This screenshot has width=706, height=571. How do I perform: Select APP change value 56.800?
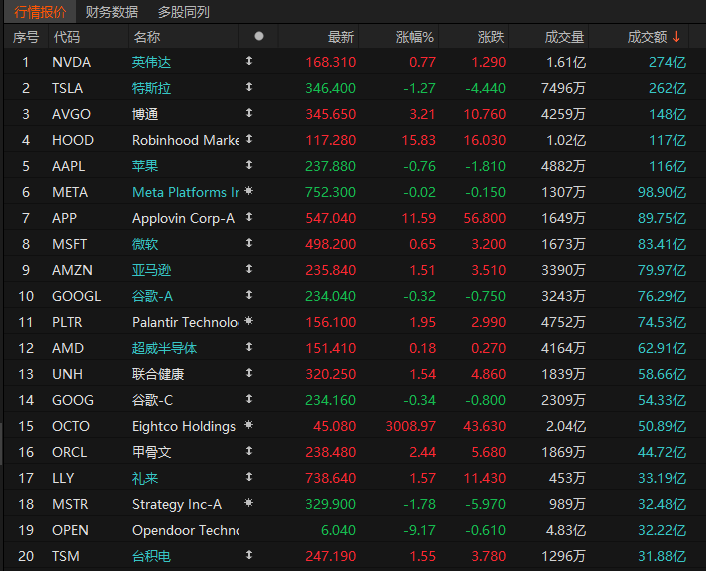[x=485, y=218]
